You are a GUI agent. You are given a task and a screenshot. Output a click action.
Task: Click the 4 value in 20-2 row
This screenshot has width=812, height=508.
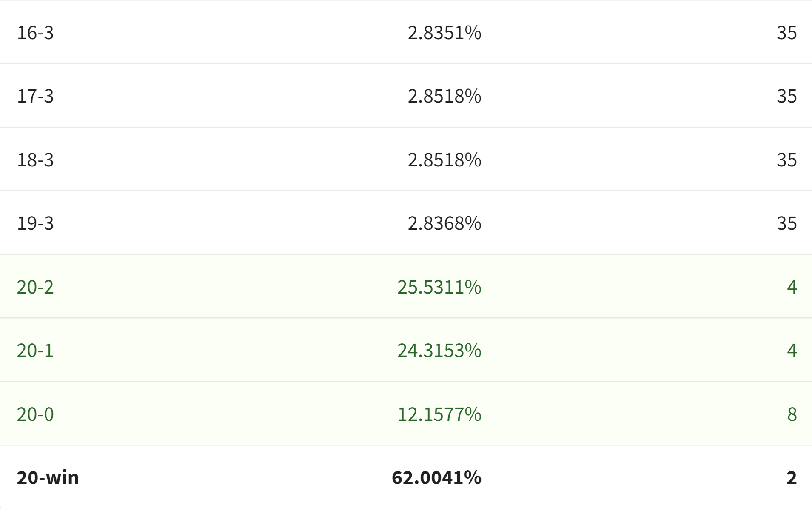tap(792, 287)
